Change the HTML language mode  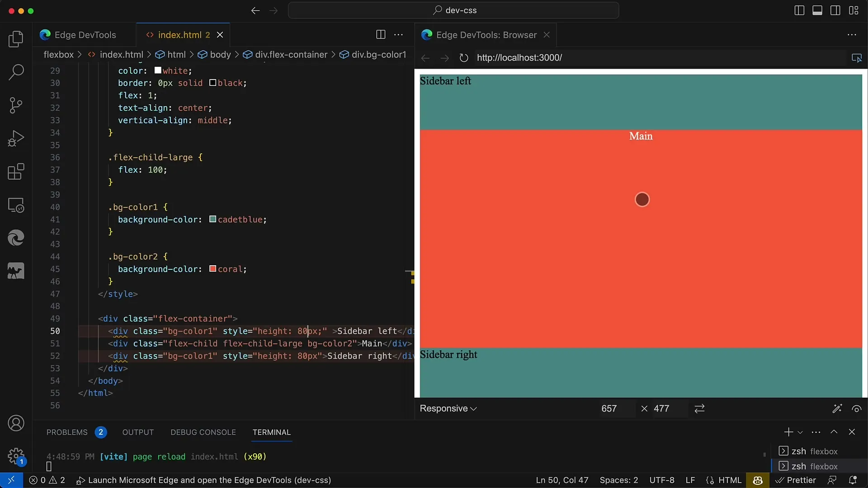(x=724, y=480)
